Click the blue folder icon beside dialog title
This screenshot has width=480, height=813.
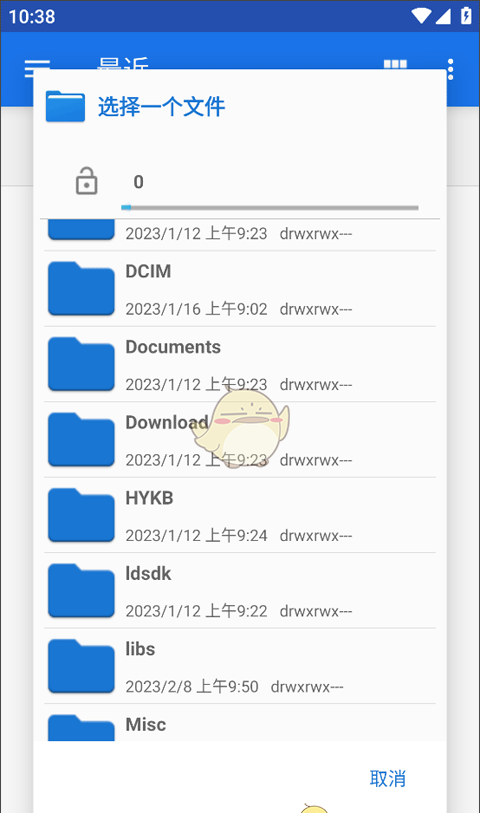(x=65, y=106)
